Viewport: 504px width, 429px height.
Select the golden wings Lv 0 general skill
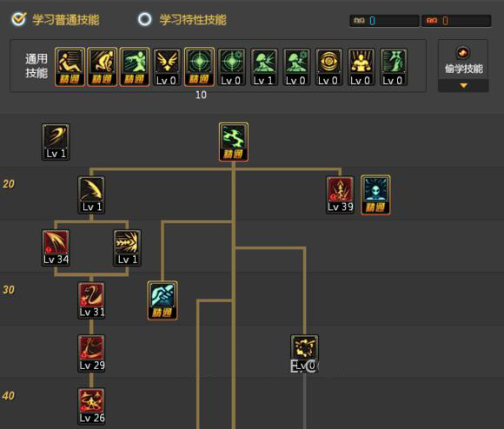coord(167,67)
